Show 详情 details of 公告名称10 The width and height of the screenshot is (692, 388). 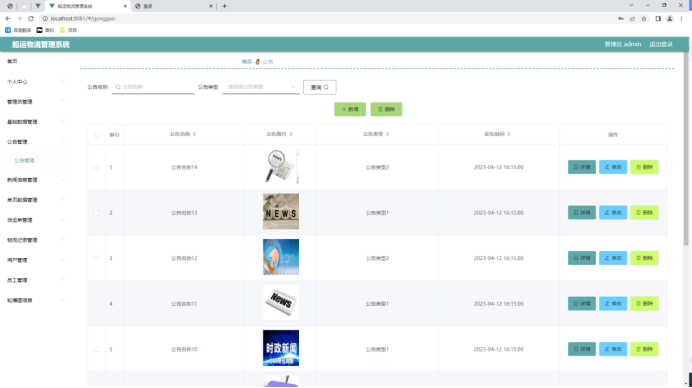point(582,349)
